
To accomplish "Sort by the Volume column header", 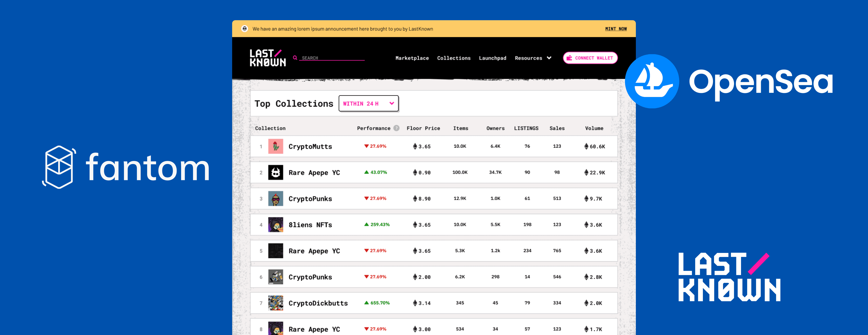I will click(x=594, y=128).
